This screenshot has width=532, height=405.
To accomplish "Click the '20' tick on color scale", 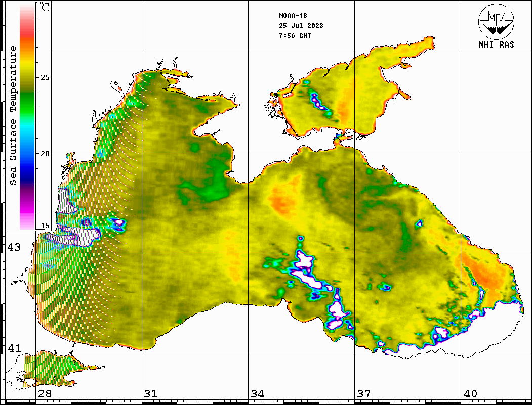I will (x=45, y=154).
